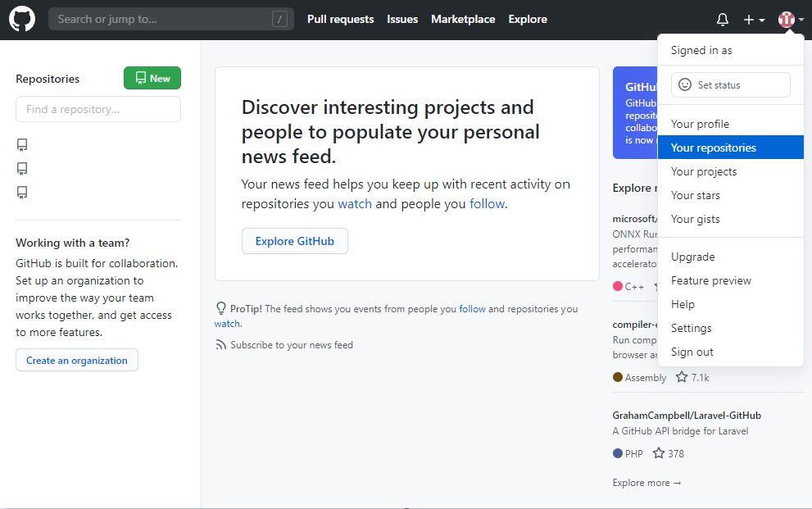Go to Issues in the header
Viewport: 812px width, 509px height.
[x=402, y=19]
